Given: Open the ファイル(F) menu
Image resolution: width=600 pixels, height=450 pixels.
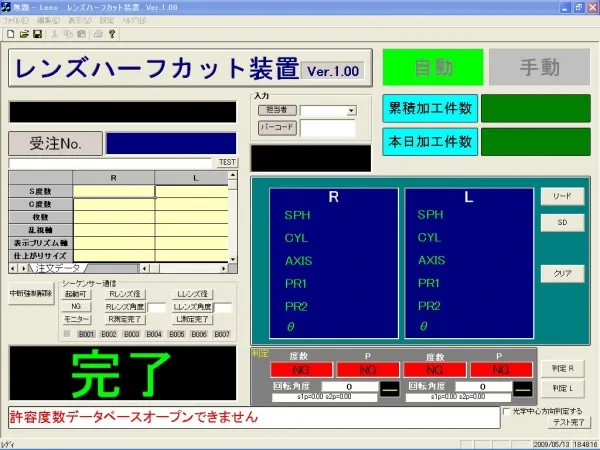Looking at the screenshot, I should pyautogui.click(x=16, y=20).
